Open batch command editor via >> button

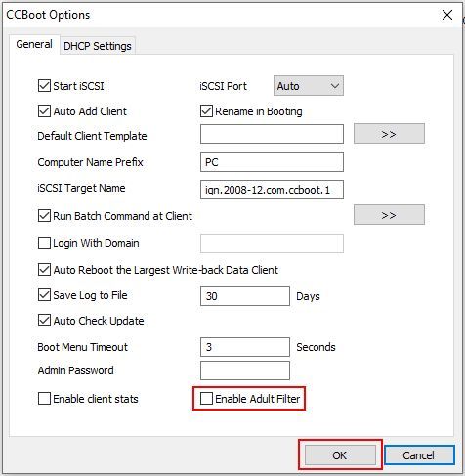tap(389, 215)
